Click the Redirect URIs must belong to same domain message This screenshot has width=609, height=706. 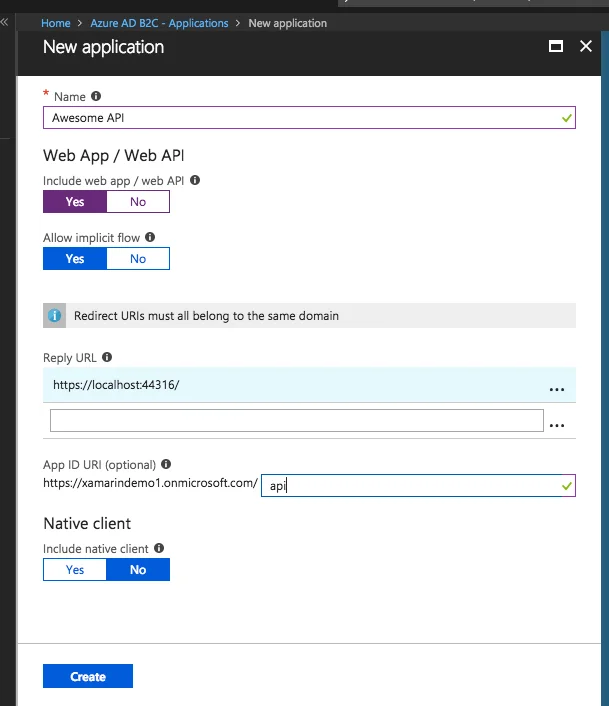206,316
